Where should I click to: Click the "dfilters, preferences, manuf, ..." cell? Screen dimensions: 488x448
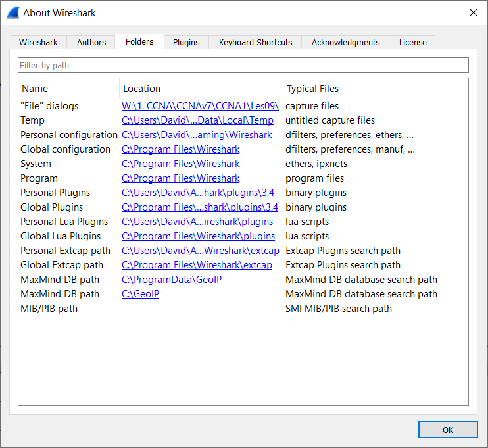point(350,149)
